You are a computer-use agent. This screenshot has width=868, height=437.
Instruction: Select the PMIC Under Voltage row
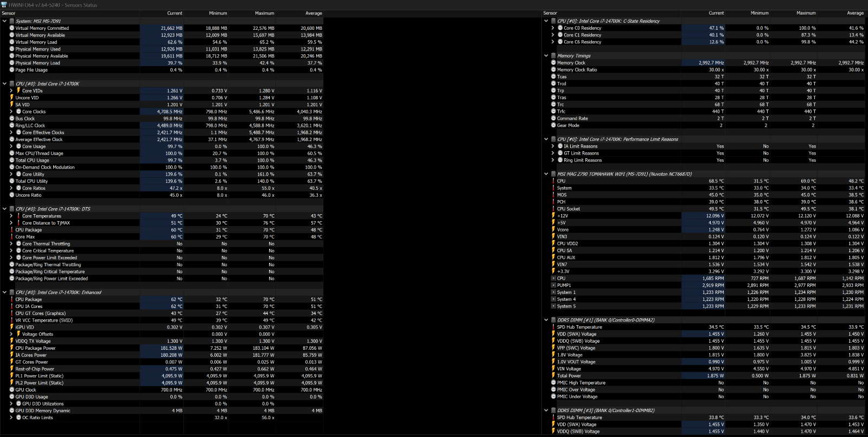coord(704,396)
